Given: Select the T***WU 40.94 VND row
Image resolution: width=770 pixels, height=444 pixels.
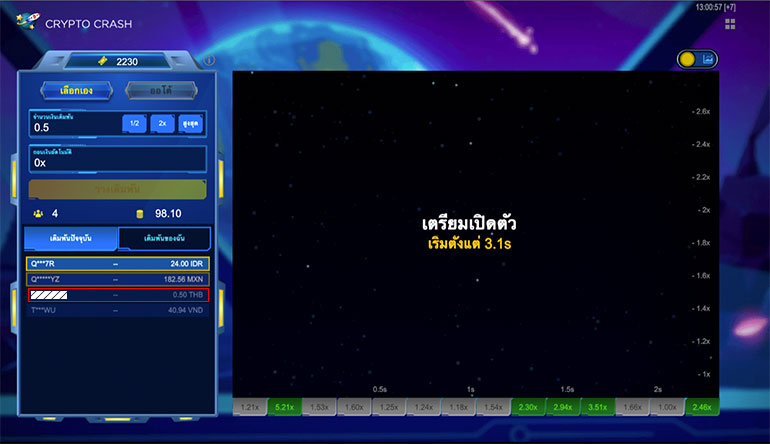Looking at the screenshot, I should pos(117,310).
